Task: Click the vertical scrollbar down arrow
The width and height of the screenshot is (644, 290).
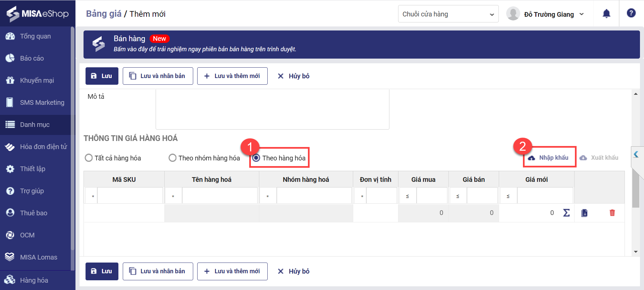Action: pyautogui.click(x=636, y=252)
